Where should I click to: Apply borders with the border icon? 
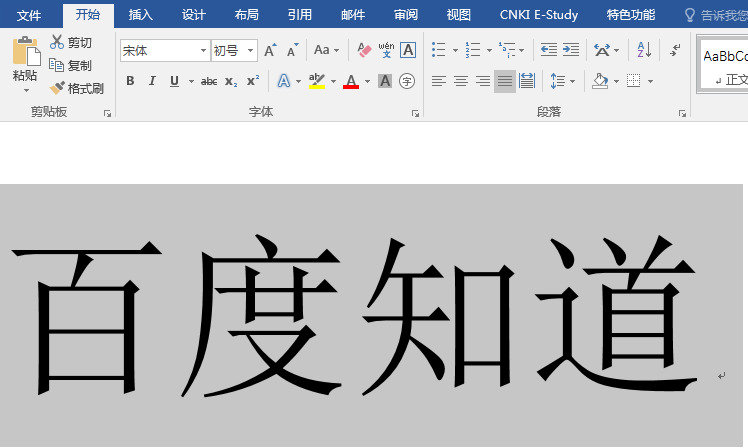pyautogui.click(x=634, y=81)
